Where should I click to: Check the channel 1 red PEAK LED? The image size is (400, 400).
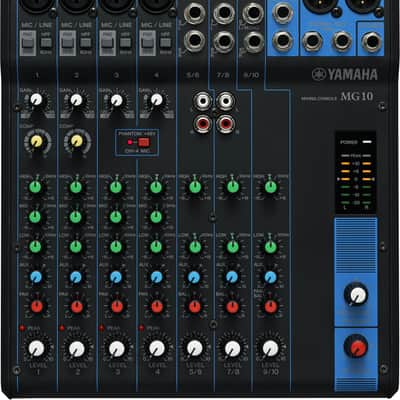click(22, 328)
